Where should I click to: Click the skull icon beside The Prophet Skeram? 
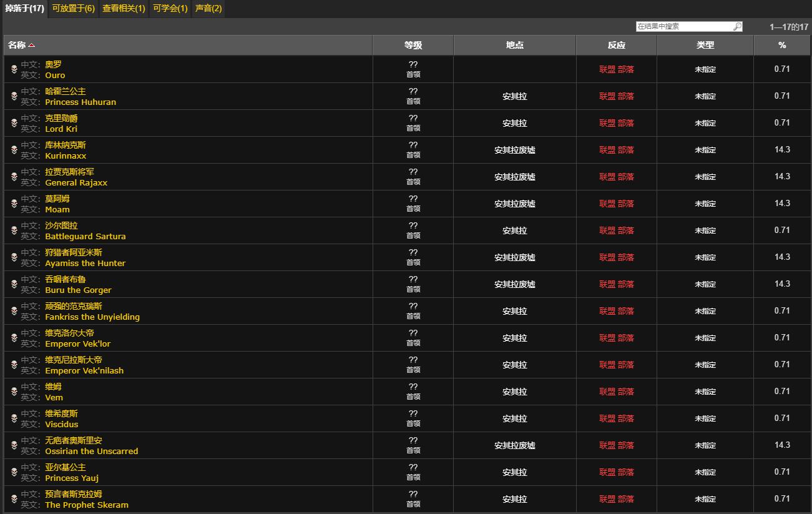coord(14,499)
